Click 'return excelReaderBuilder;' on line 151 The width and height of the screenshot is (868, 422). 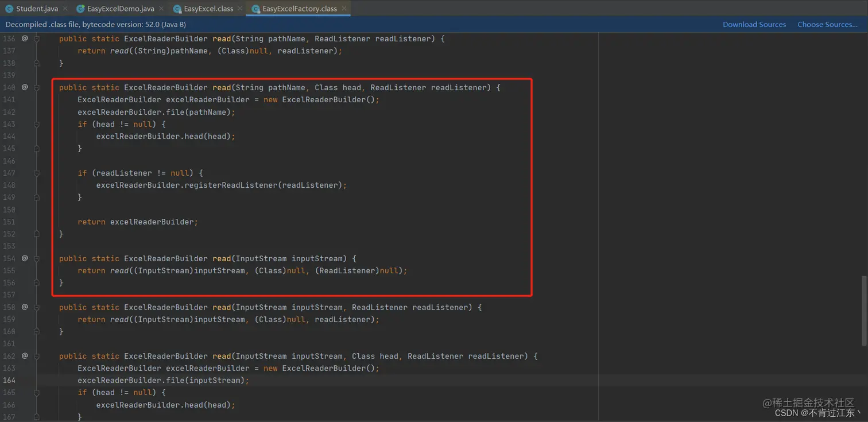138,222
